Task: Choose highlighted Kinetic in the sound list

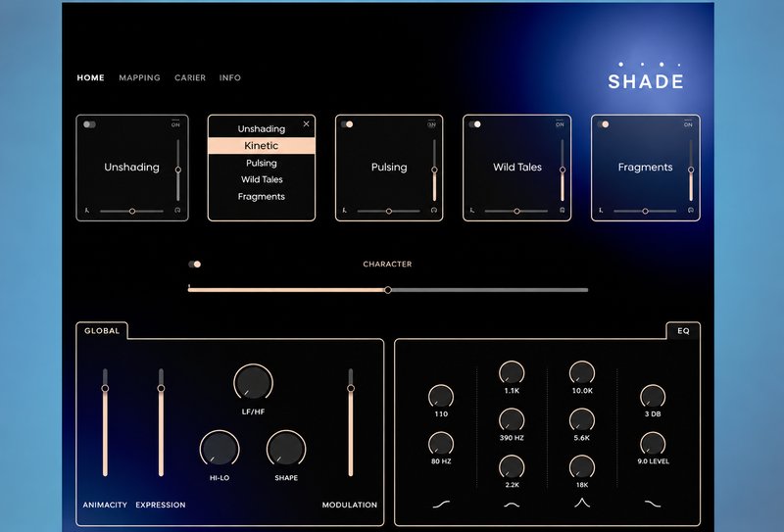Action: coord(262,146)
